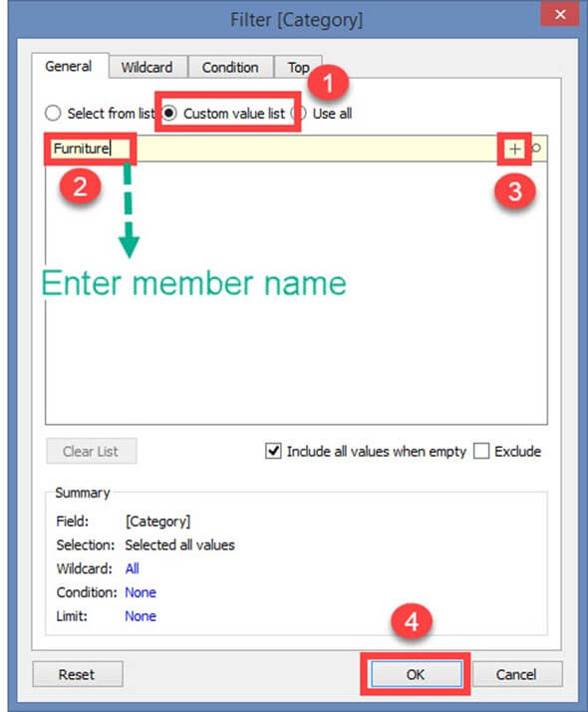Select the 'Use all' radio button

pyautogui.click(x=299, y=113)
